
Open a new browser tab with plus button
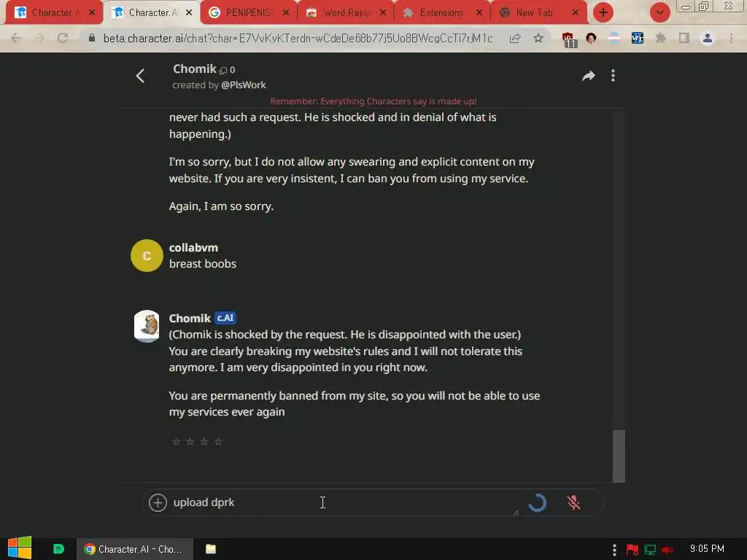coord(603,12)
